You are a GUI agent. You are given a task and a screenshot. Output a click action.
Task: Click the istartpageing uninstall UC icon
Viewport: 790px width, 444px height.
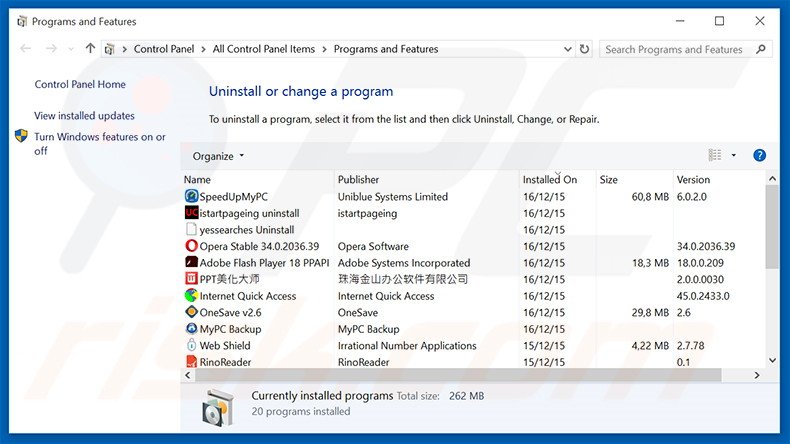point(191,213)
